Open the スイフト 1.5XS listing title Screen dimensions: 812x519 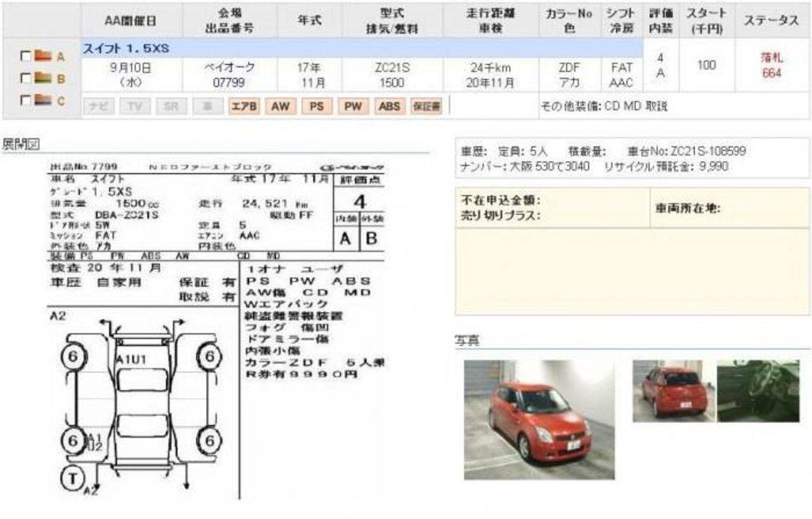(x=127, y=48)
